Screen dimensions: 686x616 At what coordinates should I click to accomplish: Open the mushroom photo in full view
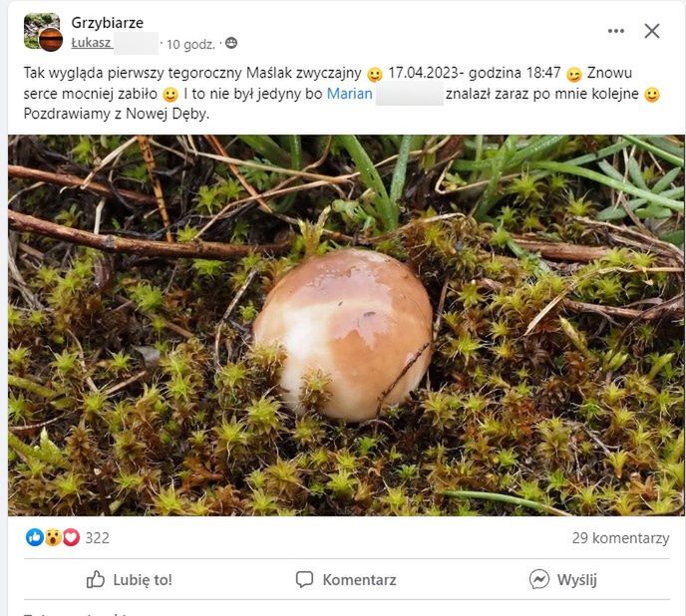(x=346, y=325)
